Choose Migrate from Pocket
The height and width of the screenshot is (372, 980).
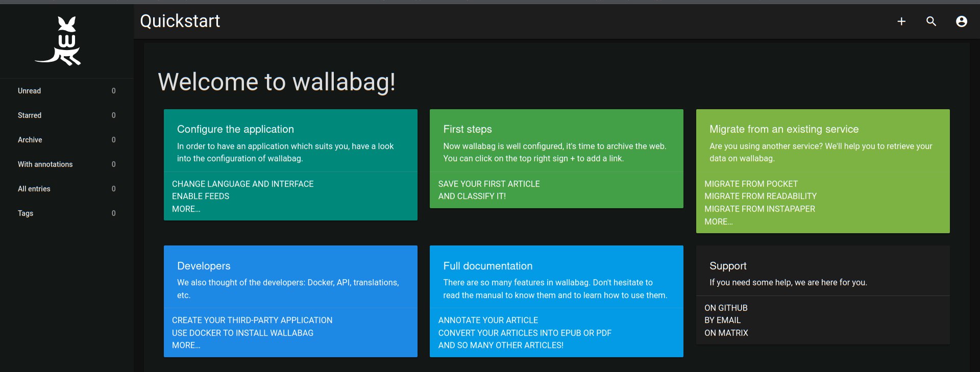point(751,184)
